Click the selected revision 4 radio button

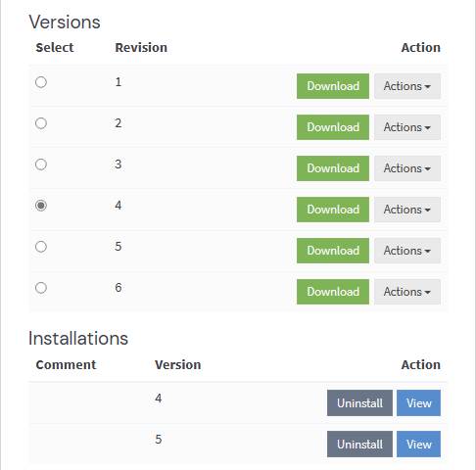41,206
